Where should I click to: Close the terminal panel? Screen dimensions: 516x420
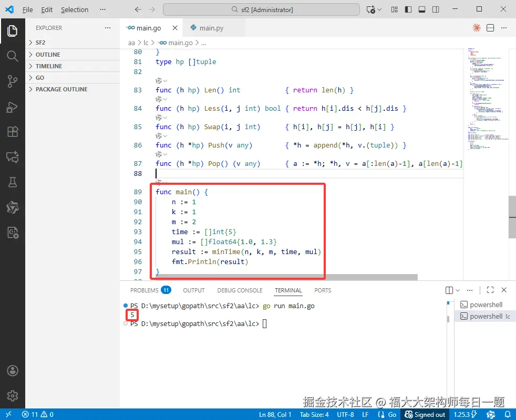(x=504, y=290)
